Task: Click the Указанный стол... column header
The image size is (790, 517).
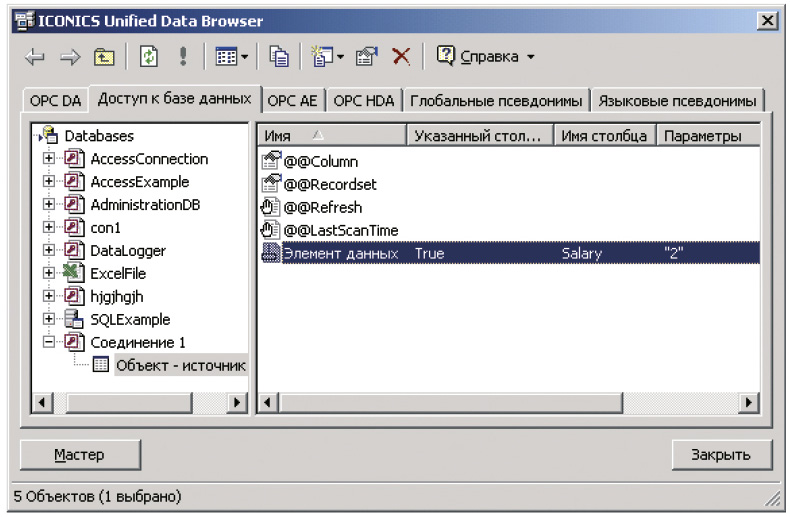Action: click(x=480, y=136)
